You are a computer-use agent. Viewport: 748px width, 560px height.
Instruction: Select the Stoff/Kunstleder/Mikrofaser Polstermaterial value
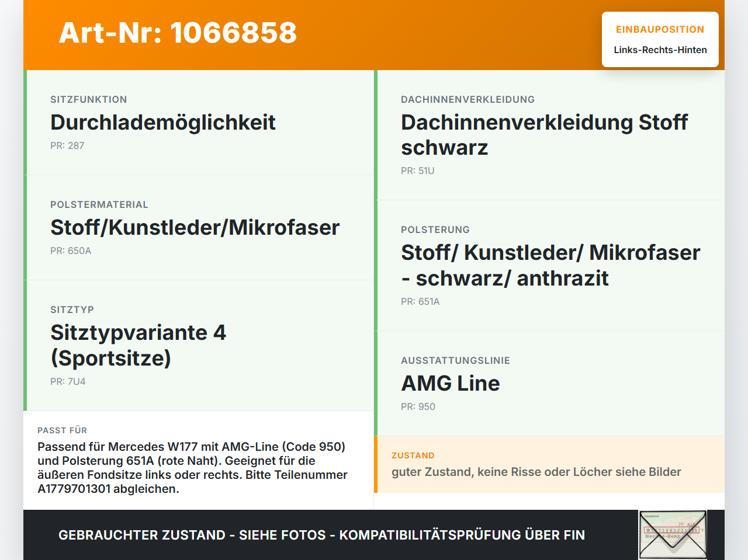pos(195,228)
